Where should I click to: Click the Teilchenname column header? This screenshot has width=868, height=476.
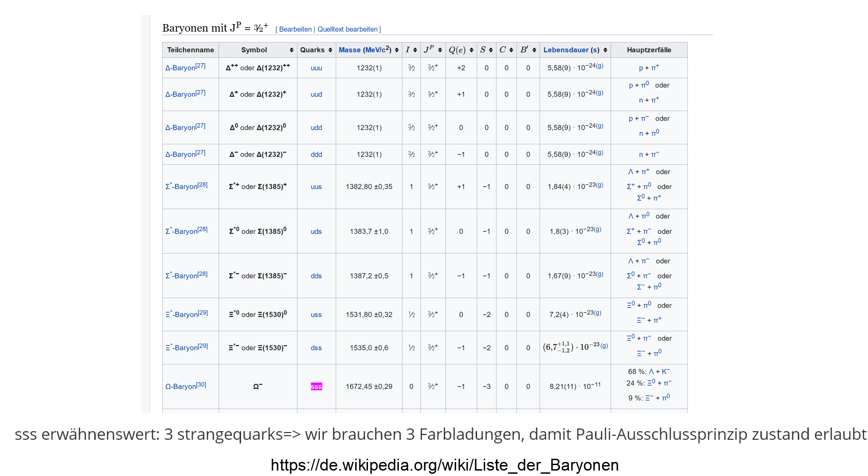pyautogui.click(x=190, y=50)
